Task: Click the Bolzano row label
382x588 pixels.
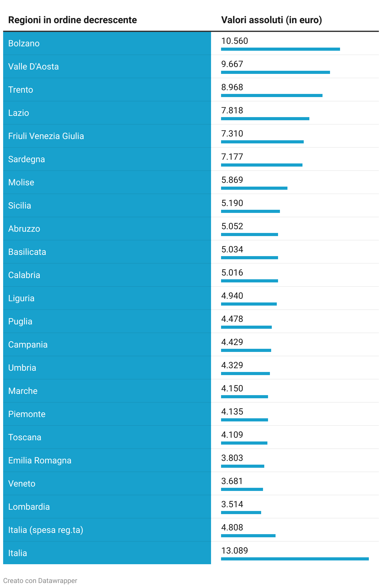Action: coord(24,43)
